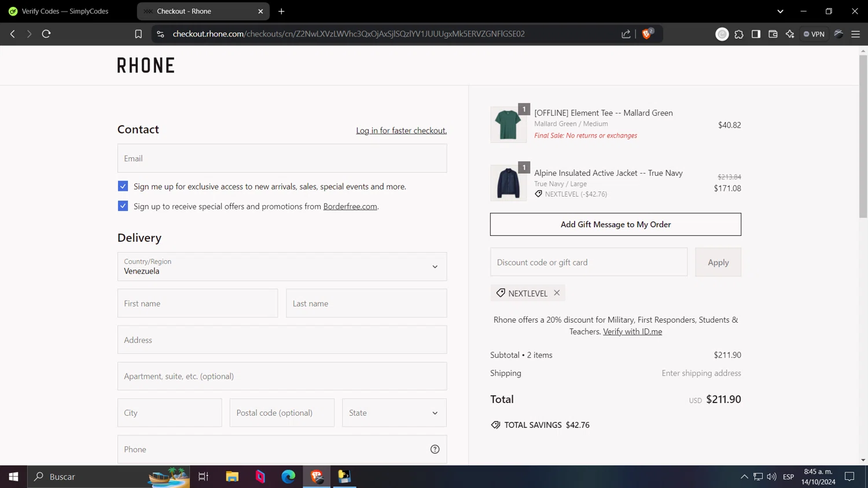Viewport: 868px width, 488px height.
Task: Click the Last name field
Action: click(367, 304)
